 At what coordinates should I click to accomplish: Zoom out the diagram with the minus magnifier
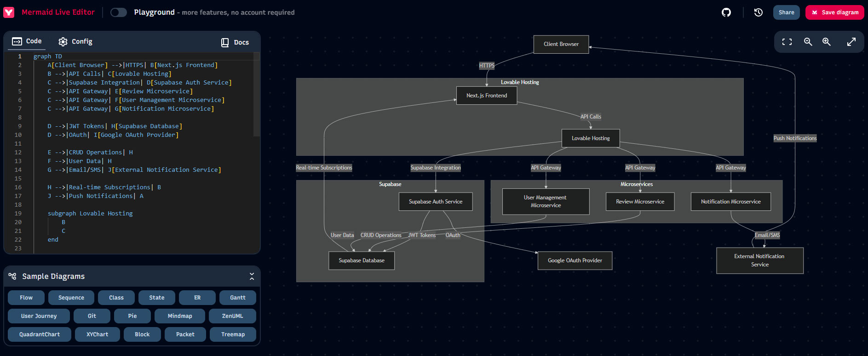point(808,42)
